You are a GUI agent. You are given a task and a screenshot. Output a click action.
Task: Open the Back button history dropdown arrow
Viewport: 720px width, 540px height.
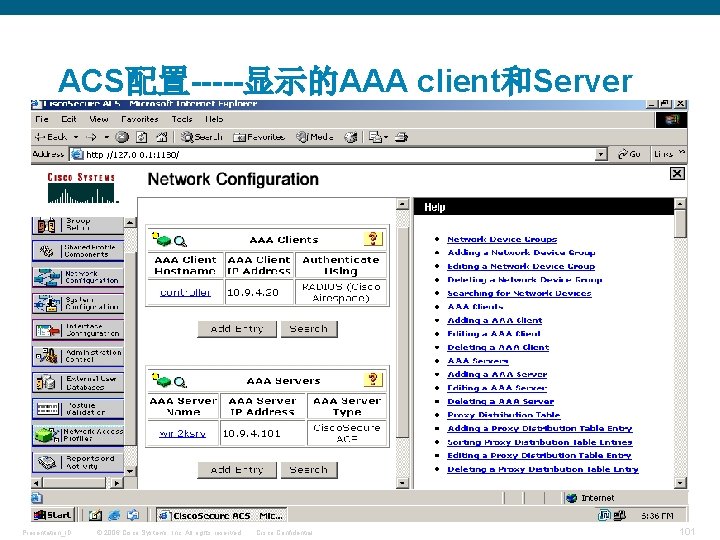point(76,137)
